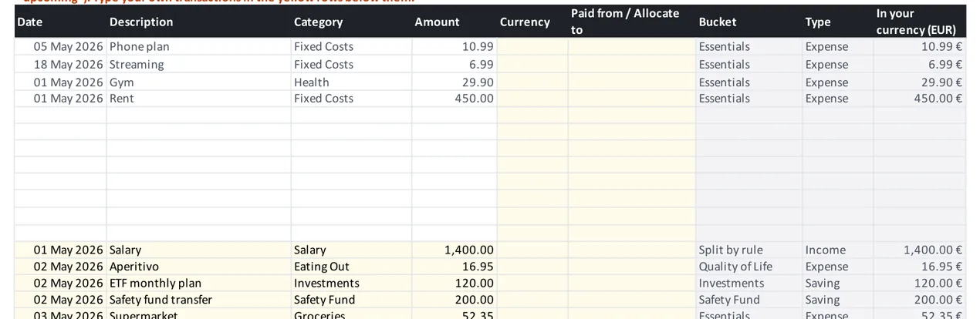Click the amount 10.99 for Phone plan

click(x=454, y=46)
